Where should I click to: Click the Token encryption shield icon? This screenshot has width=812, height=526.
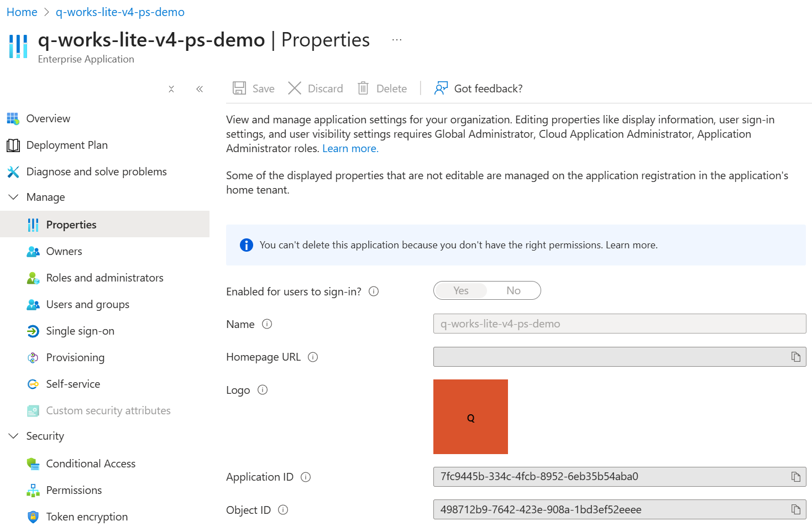click(33, 517)
